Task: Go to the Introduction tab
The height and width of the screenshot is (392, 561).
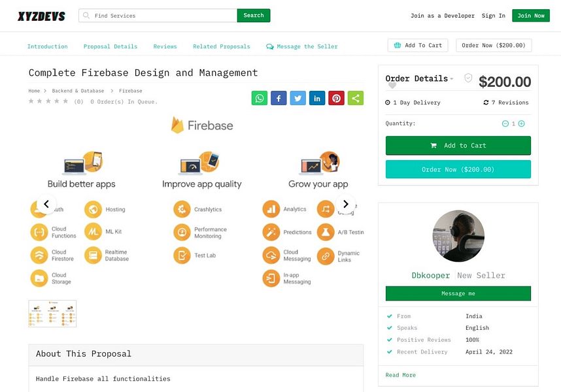Action: pos(48,46)
